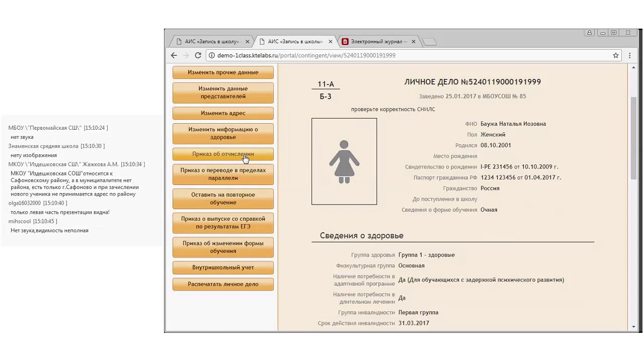Click Распечатать личное дело button

point(223,284)
